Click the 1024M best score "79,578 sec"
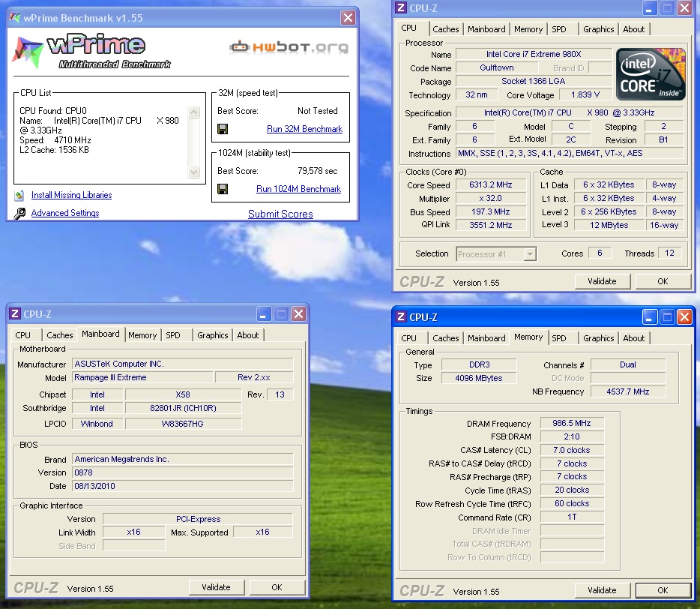This screenshot has width=700, height=609. [318, 171]
